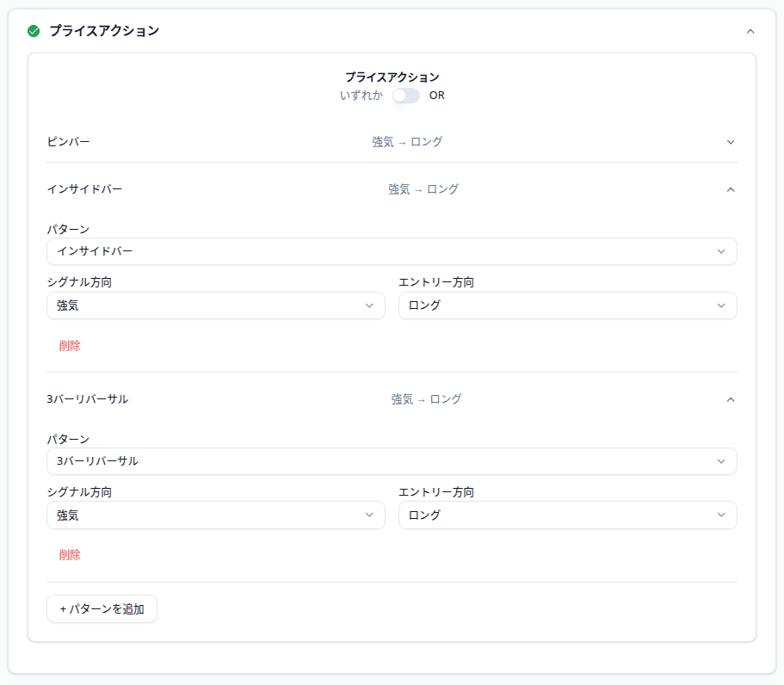Click the ピンバー row summary 強気 → ロング

[x=407, y=142]
